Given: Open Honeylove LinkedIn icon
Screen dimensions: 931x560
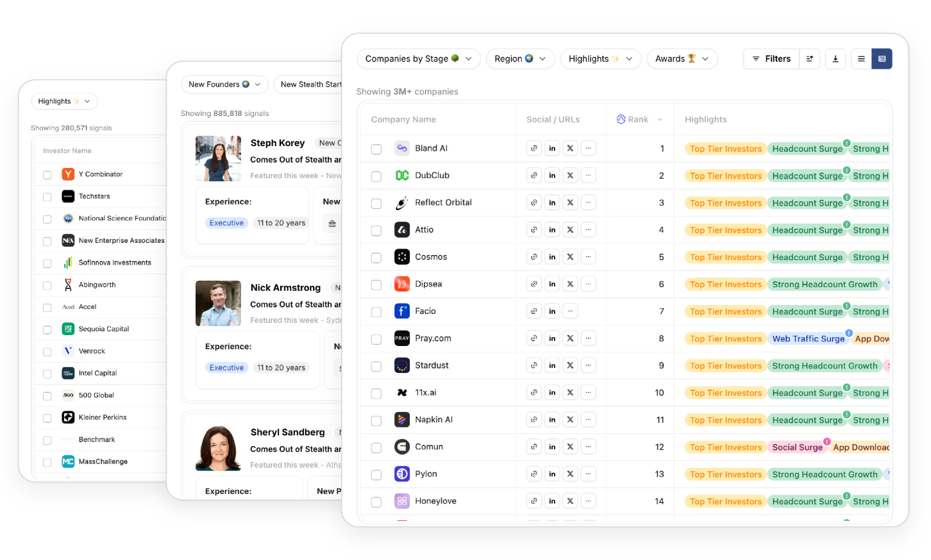Looking at the screenshot, I should (x=552, y=501).
